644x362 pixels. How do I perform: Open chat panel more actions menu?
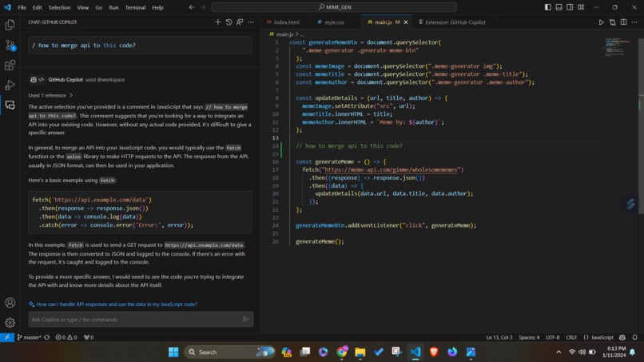[x=251, y=22]
